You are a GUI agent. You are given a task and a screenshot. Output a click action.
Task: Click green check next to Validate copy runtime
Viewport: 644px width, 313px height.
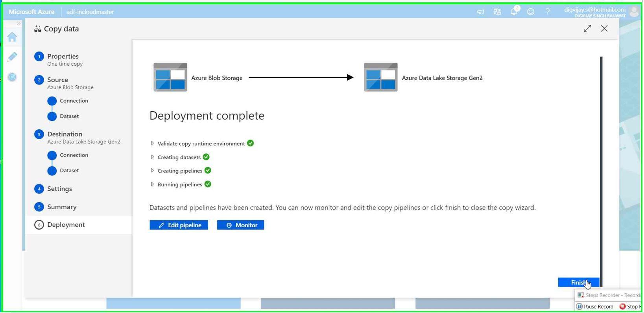click(x=251, y=144)
